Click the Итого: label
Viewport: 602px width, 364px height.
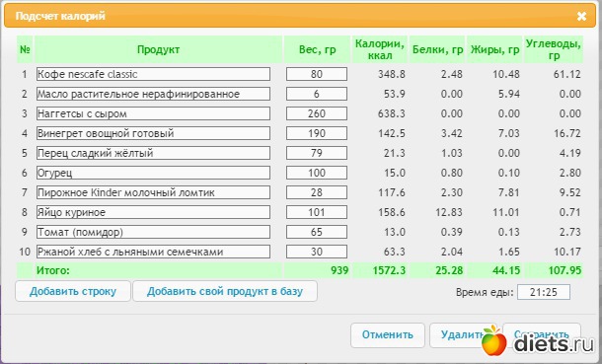(x=53, y=270)
